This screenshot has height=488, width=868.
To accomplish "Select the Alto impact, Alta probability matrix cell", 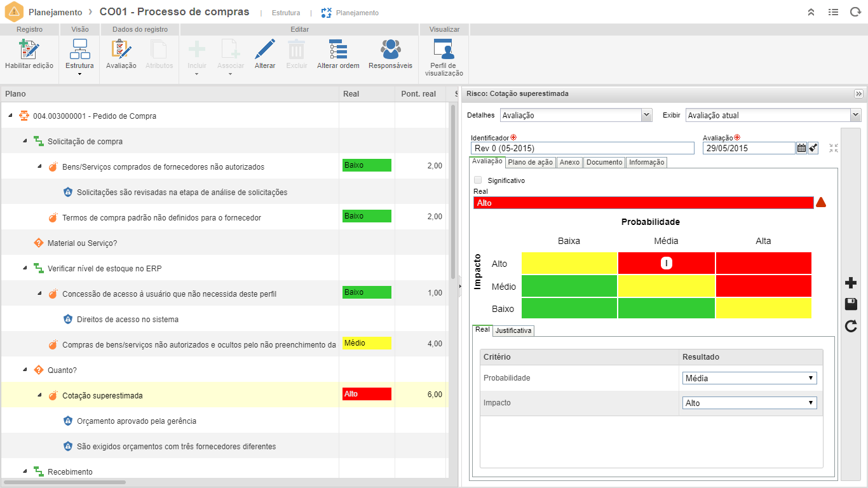I will 763,263.
